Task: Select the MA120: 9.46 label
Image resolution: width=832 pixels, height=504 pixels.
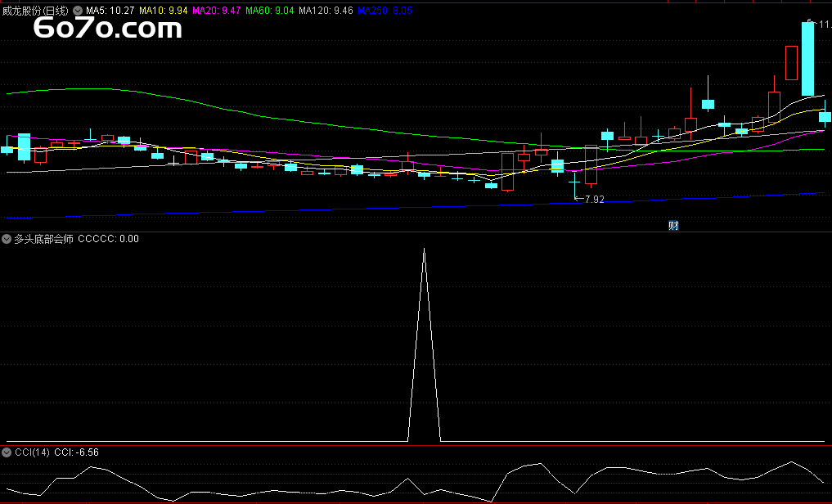Action: pos(326,11)
